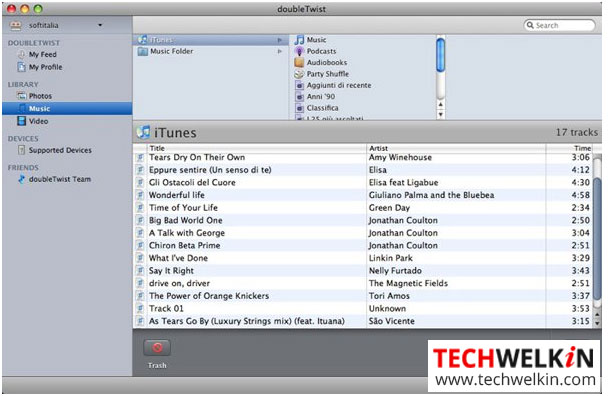Click the Music note icon in playlists
The height and width of the screenshot is (396, 608).
[299, 40]
